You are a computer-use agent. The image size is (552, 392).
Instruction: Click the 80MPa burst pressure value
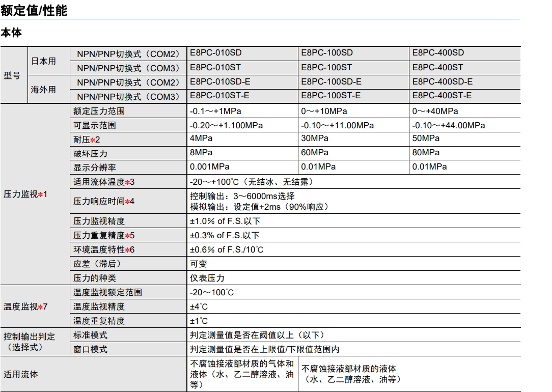point(426,152)
